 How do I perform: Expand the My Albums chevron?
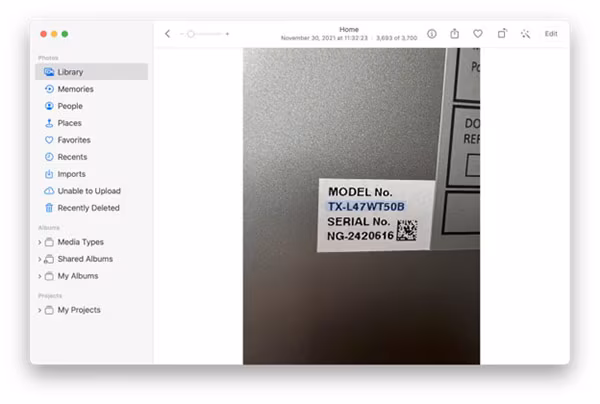tap(39, 276)
